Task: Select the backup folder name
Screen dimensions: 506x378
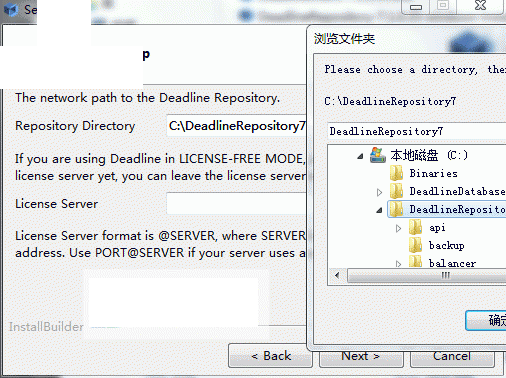Action: pyautogui.click(x=446, y=246)
